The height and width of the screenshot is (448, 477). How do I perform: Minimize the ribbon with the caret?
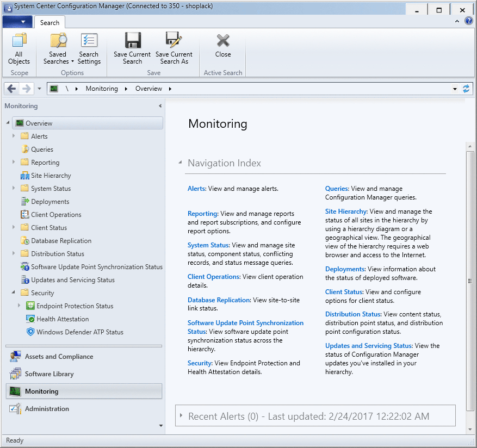tap(457, 21)
